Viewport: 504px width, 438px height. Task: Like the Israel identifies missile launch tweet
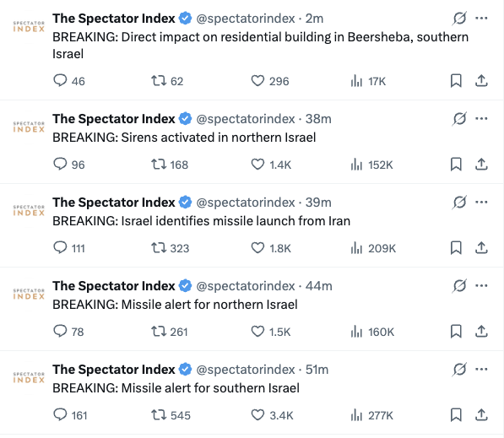tap(257, 248)
